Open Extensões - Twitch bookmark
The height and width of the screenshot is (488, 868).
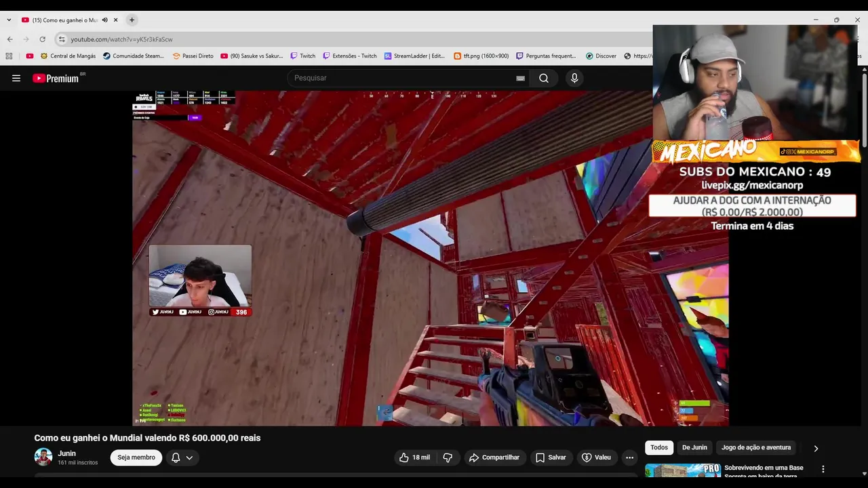click(x=350, y=56)
